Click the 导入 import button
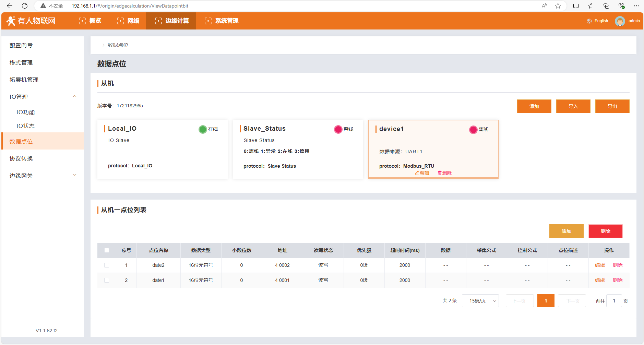This screenshot has height=345, width=644. coord(573,106)
